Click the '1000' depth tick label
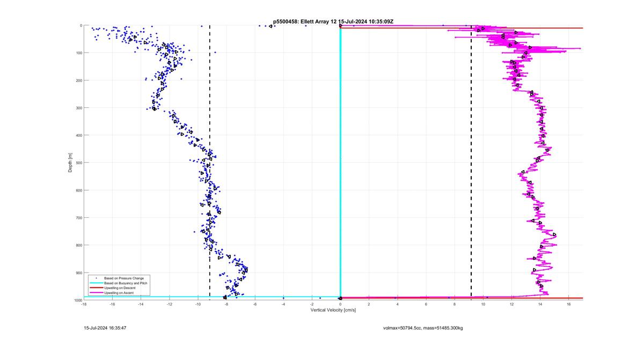Image resolution: width=644 pixels, height=337 pixels. pyautogui.click(x=78, y=300)
